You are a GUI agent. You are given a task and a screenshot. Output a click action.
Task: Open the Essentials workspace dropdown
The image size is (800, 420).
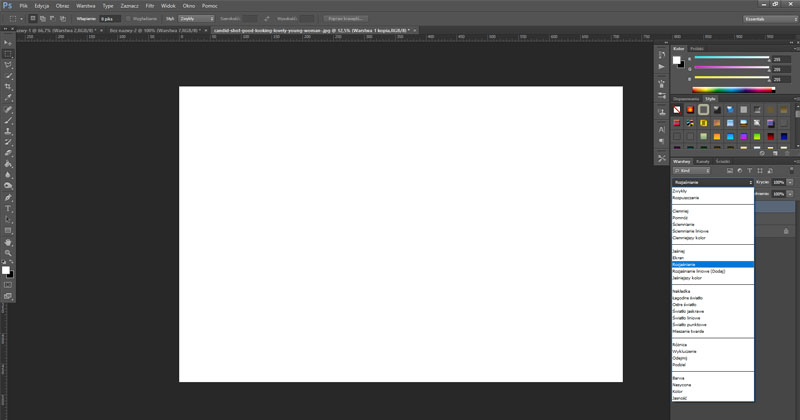tap(770, 19)
